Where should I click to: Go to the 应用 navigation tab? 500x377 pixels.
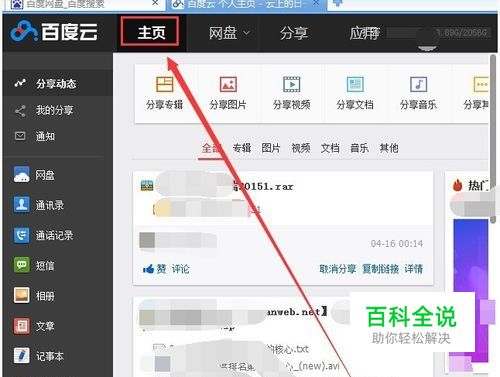[364, 33]
